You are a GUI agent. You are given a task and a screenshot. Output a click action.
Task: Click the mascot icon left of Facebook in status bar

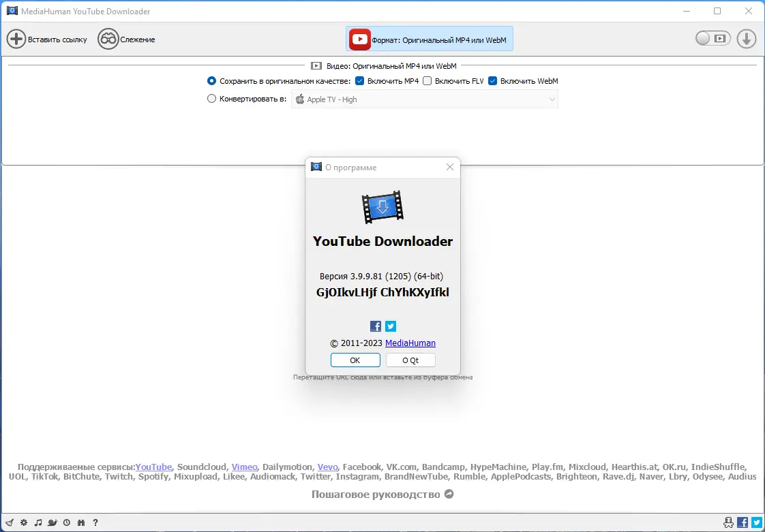coord(728,522)
